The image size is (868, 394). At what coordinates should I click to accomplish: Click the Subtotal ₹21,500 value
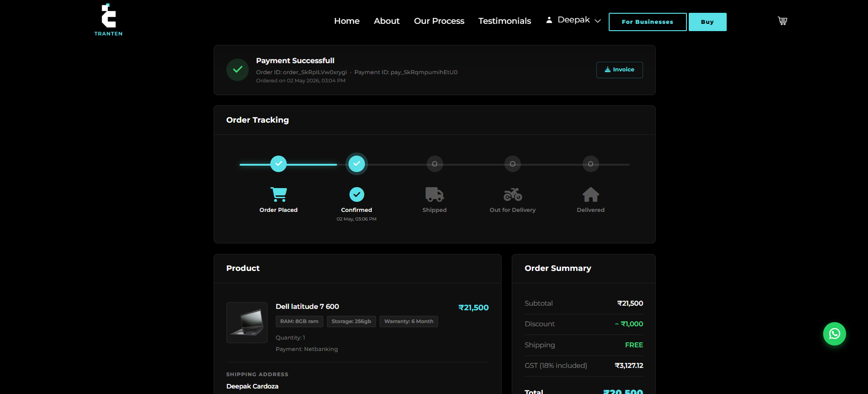(630, 303)
